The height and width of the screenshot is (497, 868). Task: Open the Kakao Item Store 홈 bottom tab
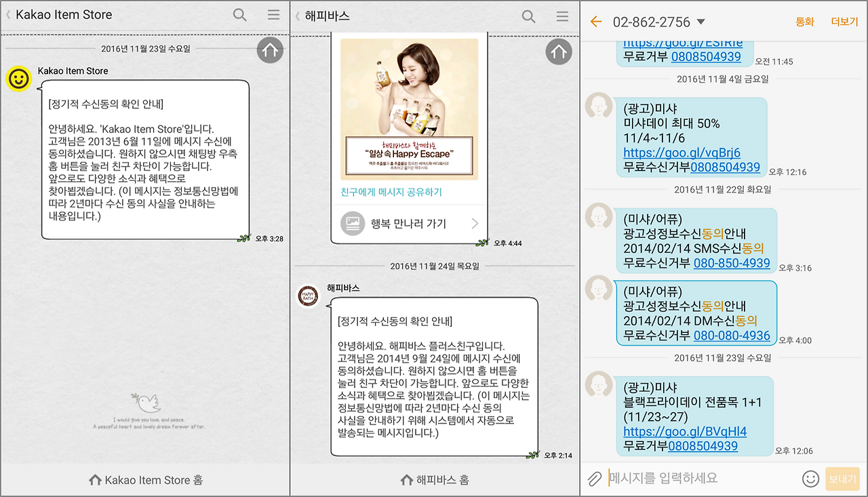[145, 480]
